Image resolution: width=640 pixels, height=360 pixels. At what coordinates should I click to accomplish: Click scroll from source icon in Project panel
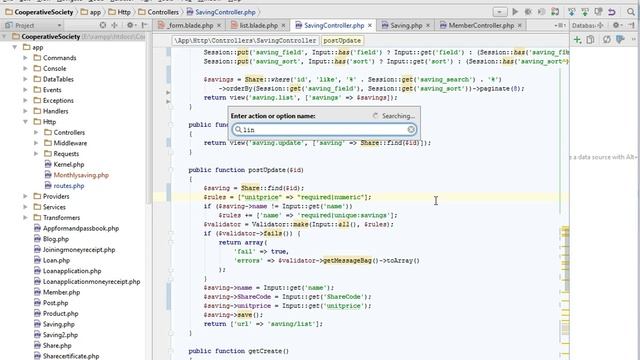[x=103, y=25]
